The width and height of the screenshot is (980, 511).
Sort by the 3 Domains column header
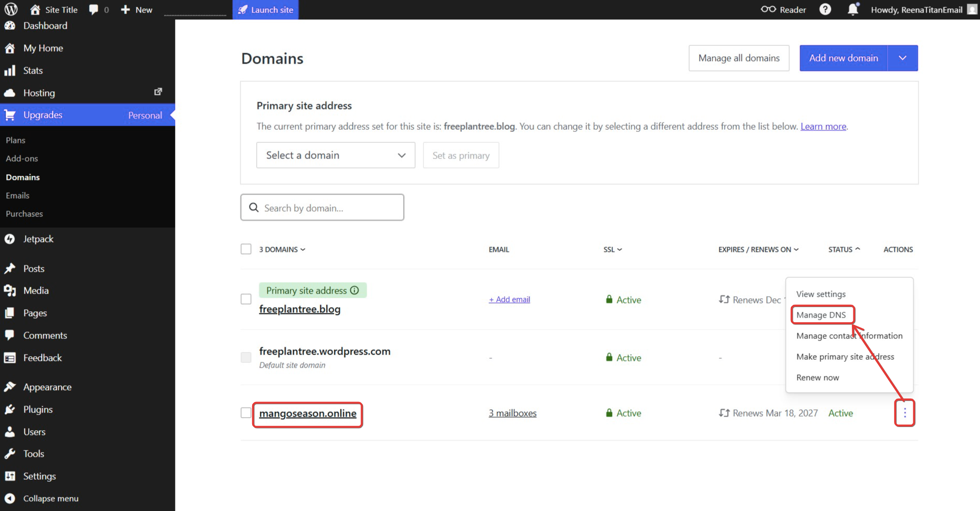coord(282,250)
